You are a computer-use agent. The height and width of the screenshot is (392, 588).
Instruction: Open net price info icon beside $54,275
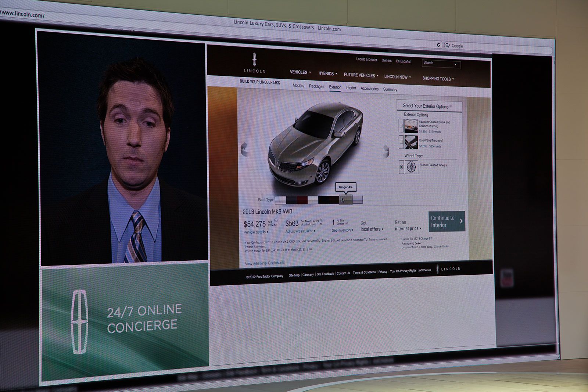[x=276, y=221]
